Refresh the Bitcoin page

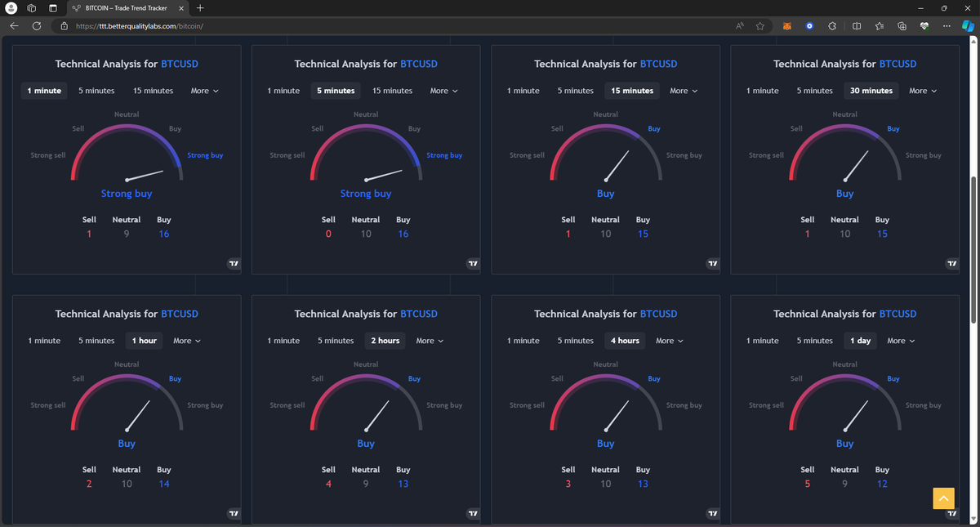tap(37, 26)
